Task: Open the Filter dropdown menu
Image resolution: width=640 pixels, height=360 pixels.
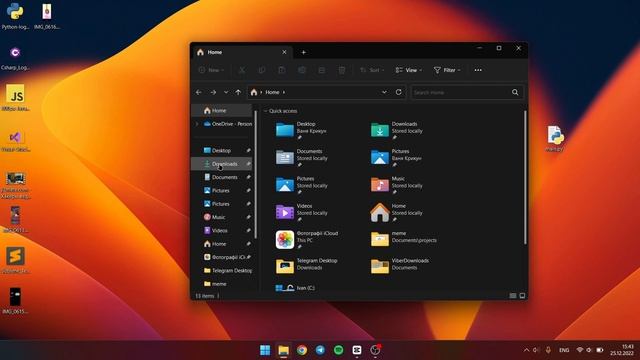Action: point(447,70)
